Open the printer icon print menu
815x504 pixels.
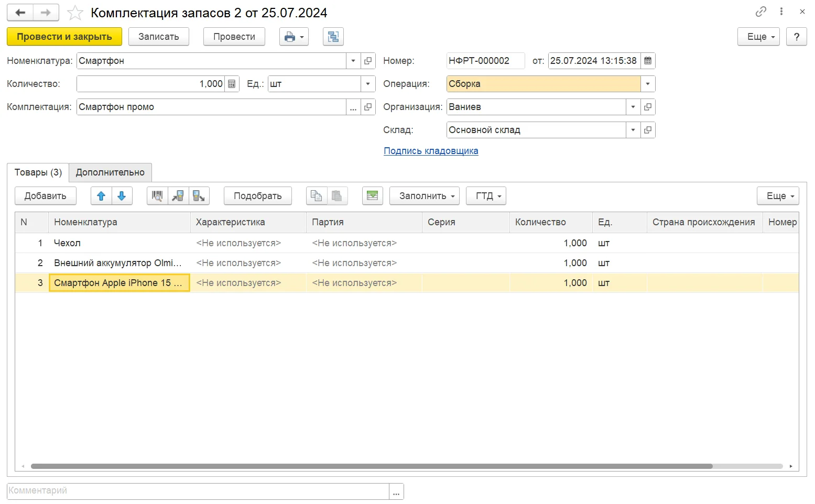tap(294, 37)
